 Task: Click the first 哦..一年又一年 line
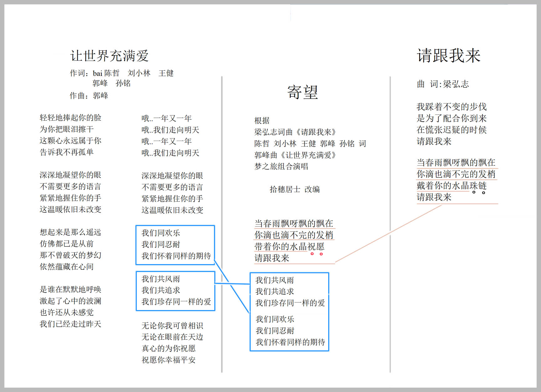pos(166,118)
